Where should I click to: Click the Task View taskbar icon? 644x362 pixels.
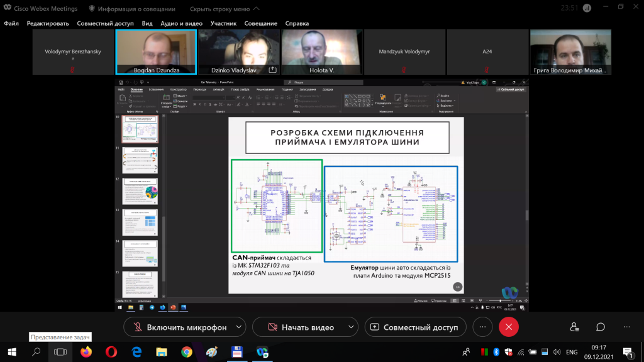[60, 352]
